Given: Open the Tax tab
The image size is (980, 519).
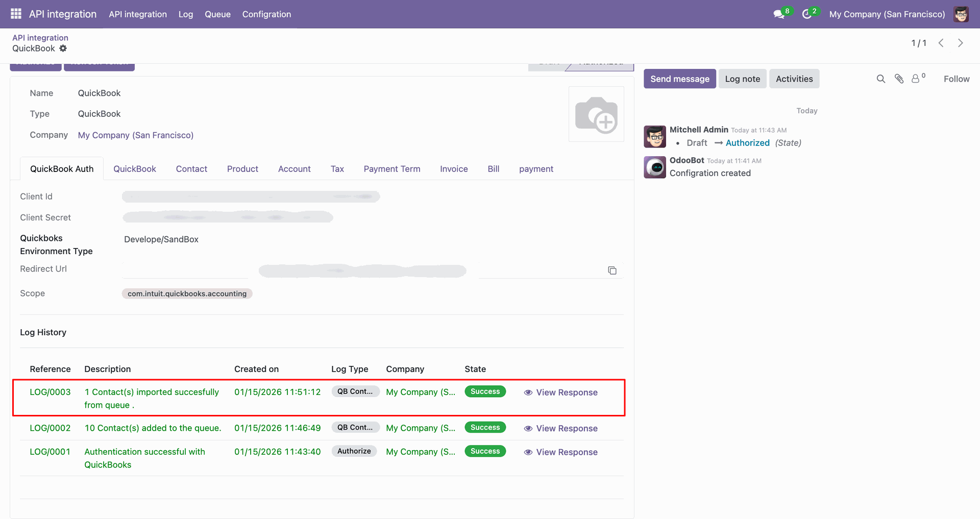Looking at the screenshot, I should 337,169.
